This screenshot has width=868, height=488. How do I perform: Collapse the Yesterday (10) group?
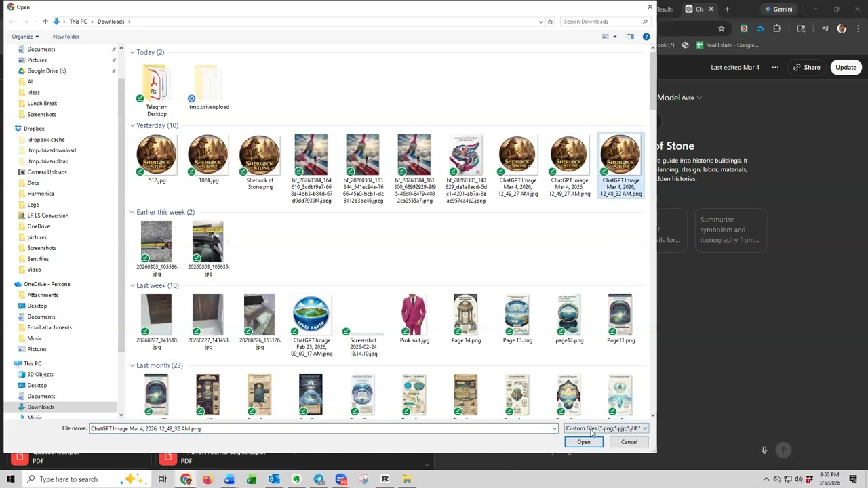(x=132, y=125)
